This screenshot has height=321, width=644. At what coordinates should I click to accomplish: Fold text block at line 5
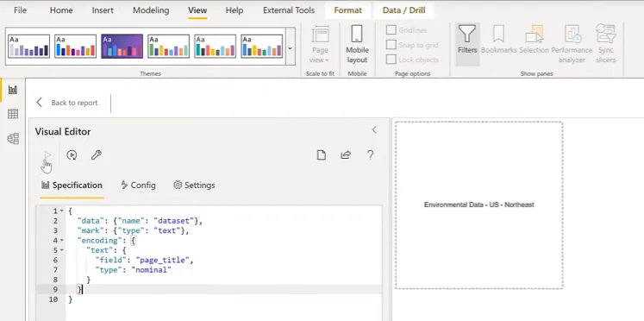pyautogui.click(x=61, y=250)
